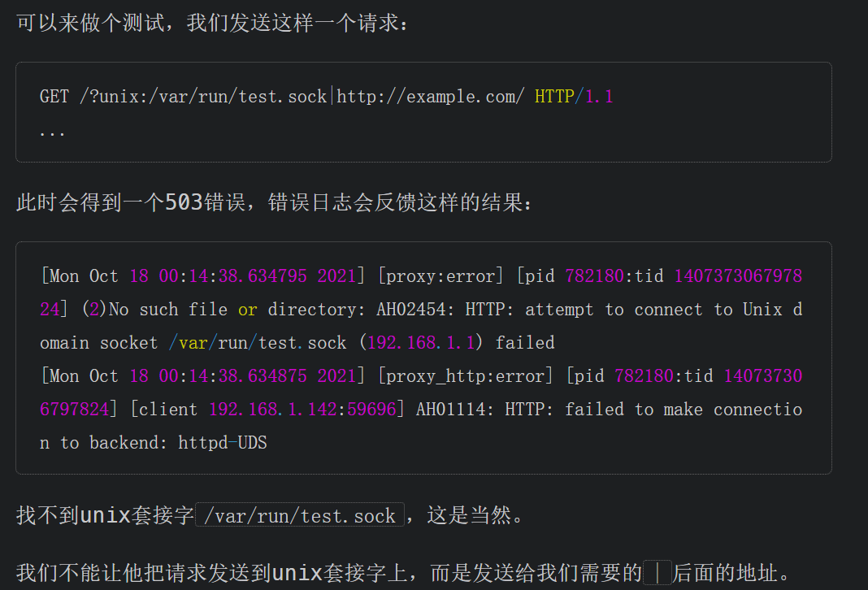Click the ellipsis line under the GET request

click(53, 130)
